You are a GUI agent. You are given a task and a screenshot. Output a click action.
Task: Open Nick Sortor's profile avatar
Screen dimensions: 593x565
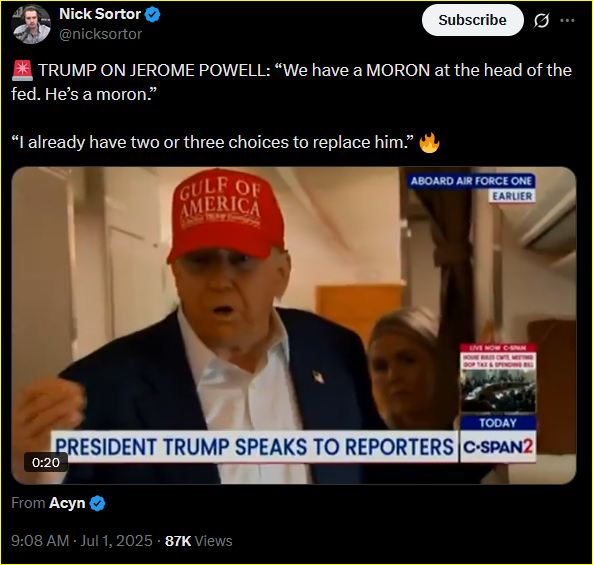pyautogui.click(x=31, y=25)
